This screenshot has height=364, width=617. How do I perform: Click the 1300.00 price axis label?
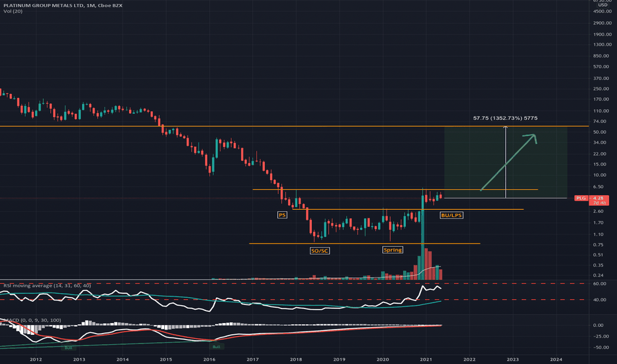pyautogui.click(x=602, y=45)
